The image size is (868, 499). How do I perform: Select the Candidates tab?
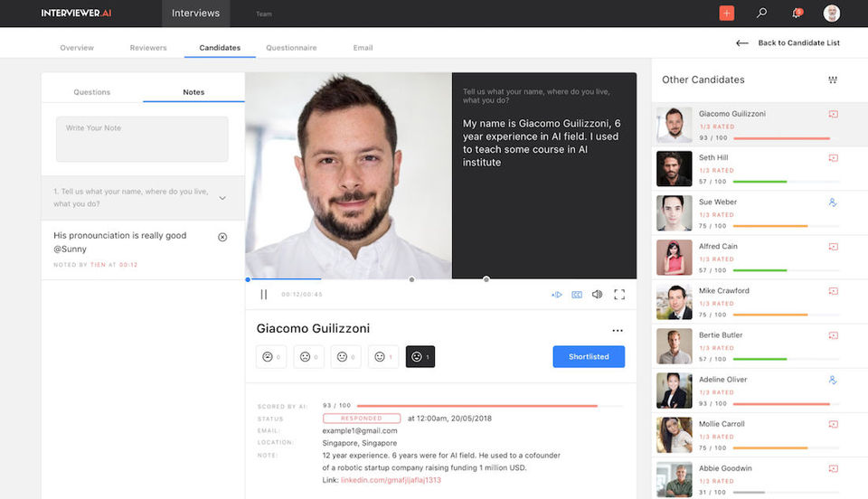(220, 48)
